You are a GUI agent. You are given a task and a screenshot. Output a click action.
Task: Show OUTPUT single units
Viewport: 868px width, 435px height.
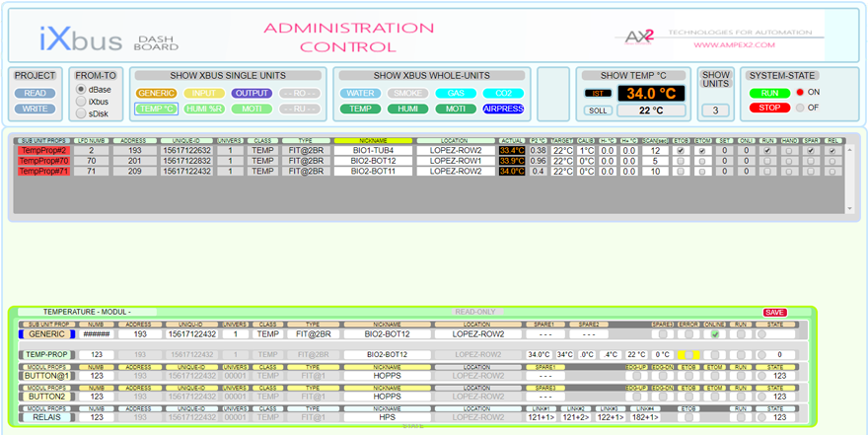pos(251,93)
